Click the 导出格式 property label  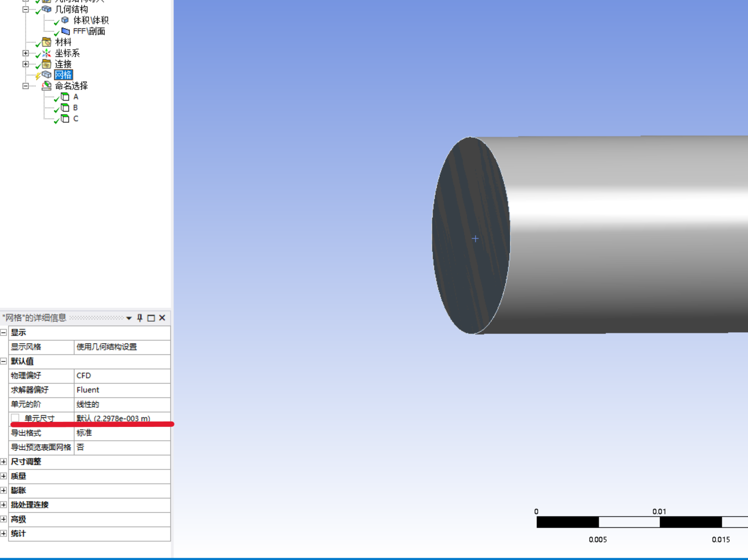tap(26, 433)
